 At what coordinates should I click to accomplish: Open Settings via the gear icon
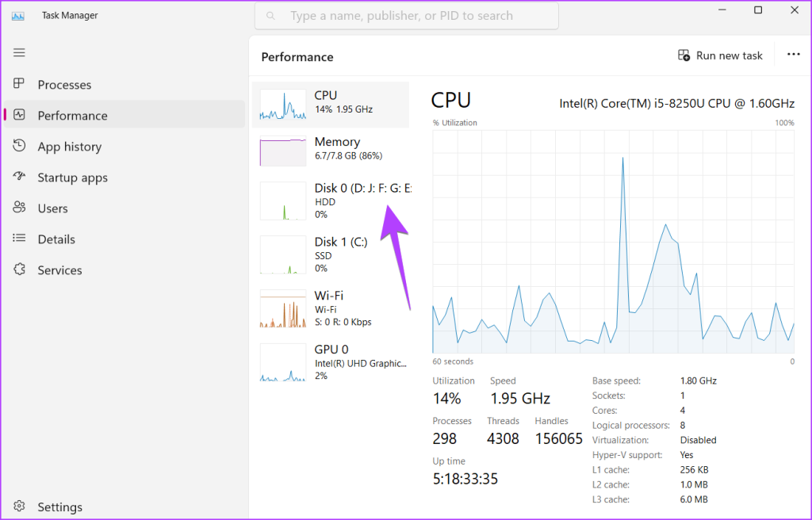click(20, 507)
